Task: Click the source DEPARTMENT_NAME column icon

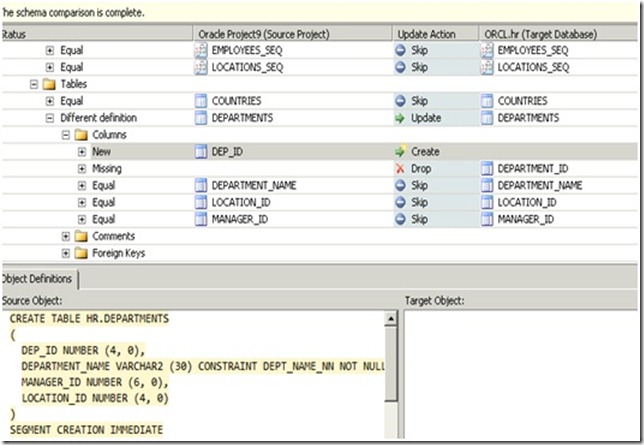Action: click(x=200, y=185)
